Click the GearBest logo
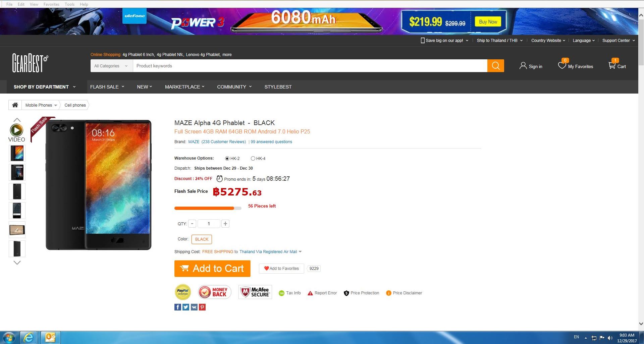The width and height of the screenshot is (644, 344). coord(30,63)
